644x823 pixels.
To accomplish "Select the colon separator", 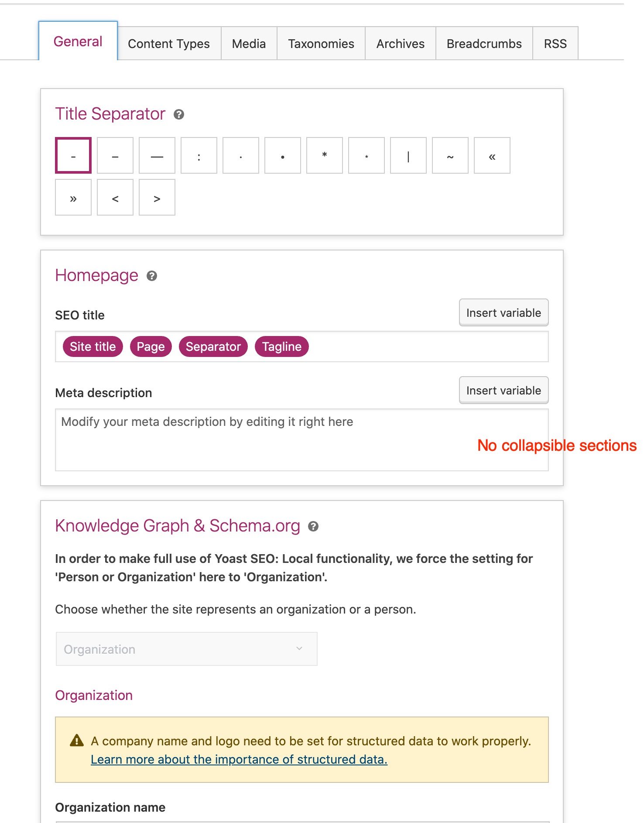I will 199,155.
